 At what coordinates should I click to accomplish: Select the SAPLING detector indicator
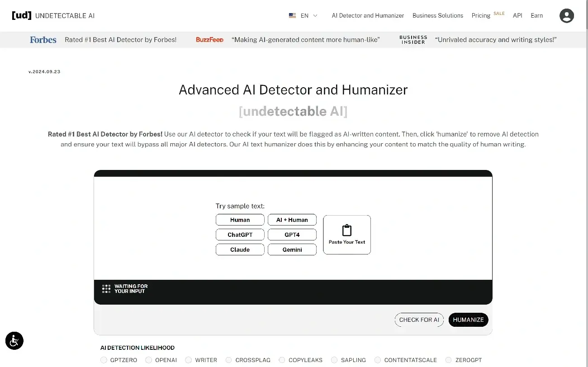(x=334, y=360)
